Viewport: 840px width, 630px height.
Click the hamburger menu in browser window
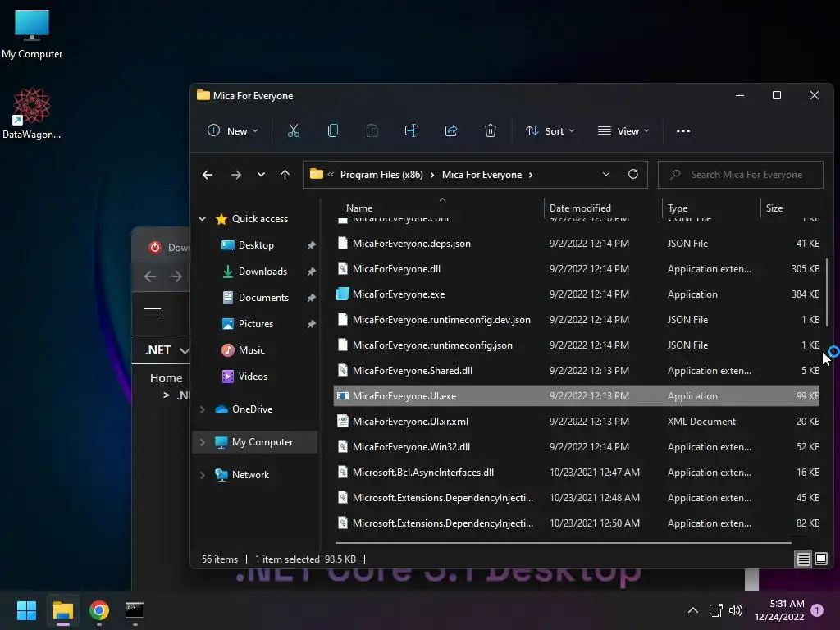[x=153, y=313]
